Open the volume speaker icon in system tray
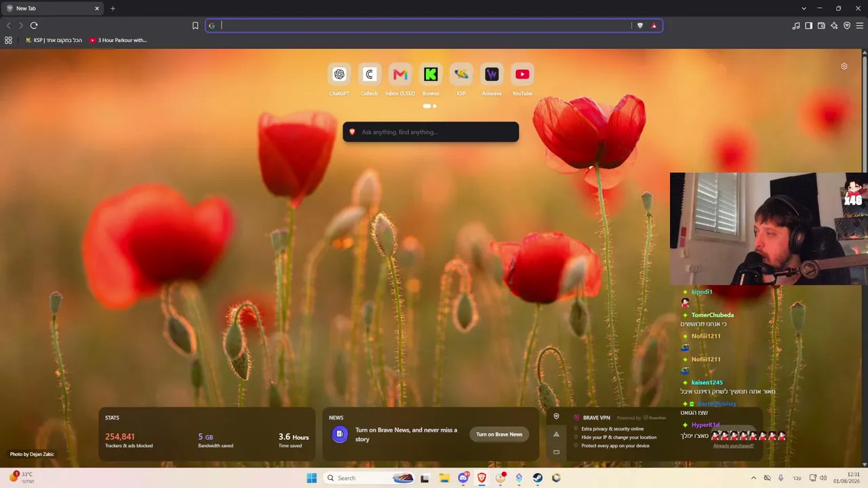Viewport: 868px width, 488px height. point(823,478)
